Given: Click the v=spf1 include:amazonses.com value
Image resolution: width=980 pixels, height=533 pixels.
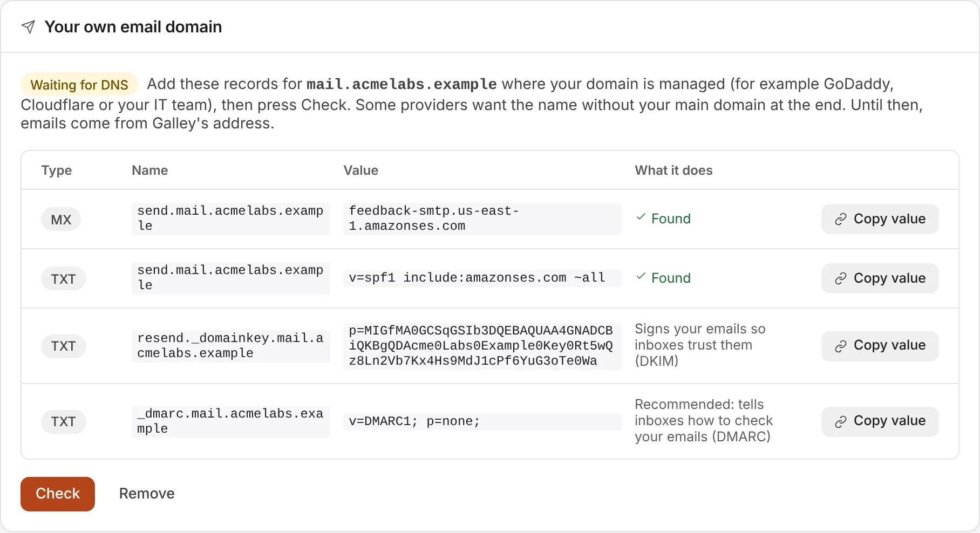Looking at the screenshot, I should [482, 278].
